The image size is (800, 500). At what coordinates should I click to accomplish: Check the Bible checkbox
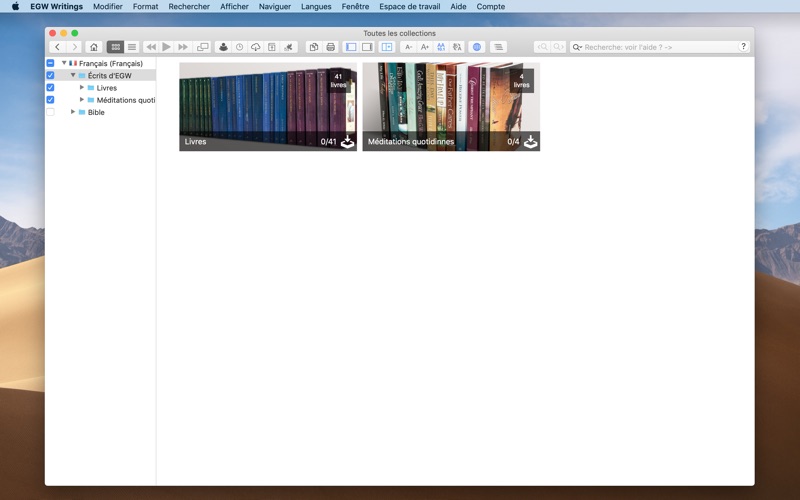(50, 112)
